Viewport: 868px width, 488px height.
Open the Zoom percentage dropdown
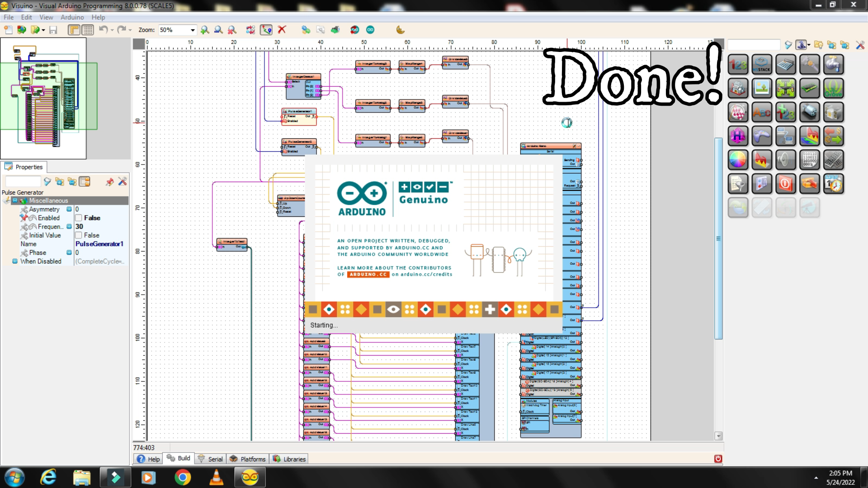(x=193, y=30)
